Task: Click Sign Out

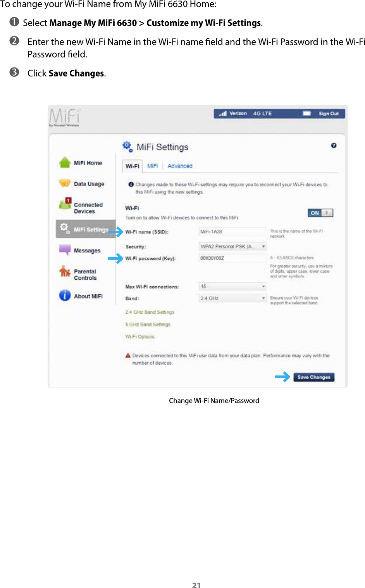Action: [x=329, y=113]
